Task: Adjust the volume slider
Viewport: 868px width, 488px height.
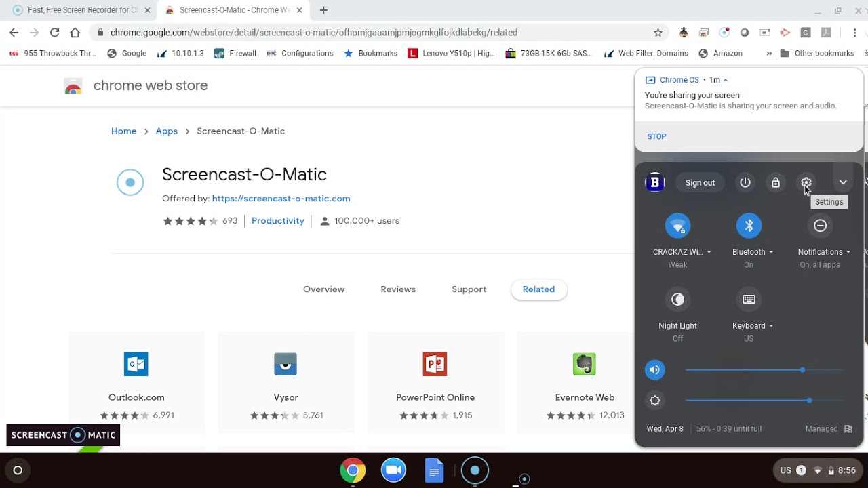Action: [x=764, y=370]
